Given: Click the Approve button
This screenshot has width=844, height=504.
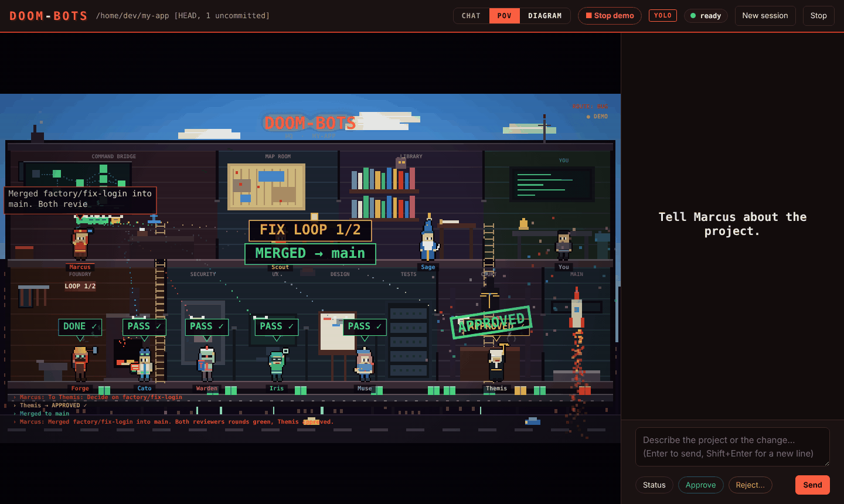Looking at the screenshot, I should [700, 485].
